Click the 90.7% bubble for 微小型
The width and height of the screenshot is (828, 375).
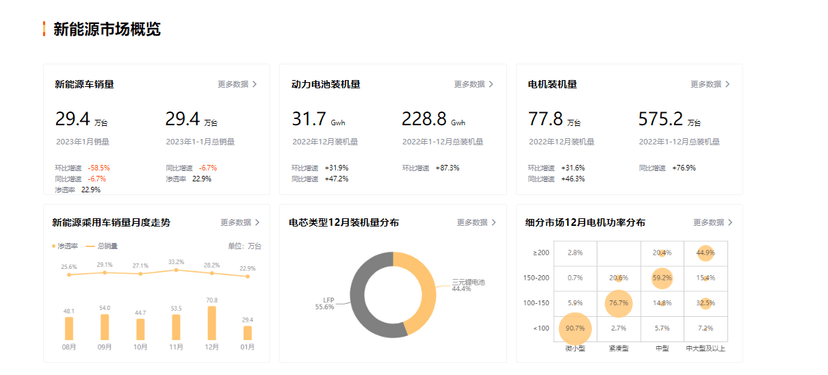tap(575, 328)
